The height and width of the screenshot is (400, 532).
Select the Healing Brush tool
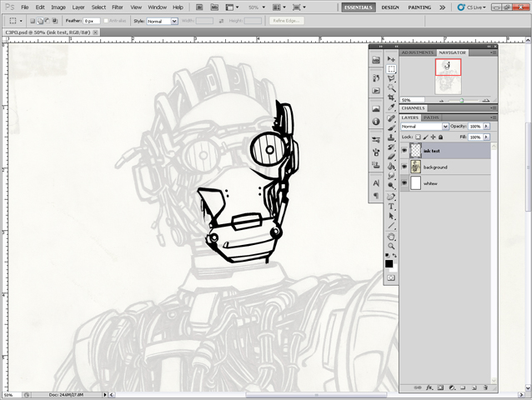[x=391, y=118]
